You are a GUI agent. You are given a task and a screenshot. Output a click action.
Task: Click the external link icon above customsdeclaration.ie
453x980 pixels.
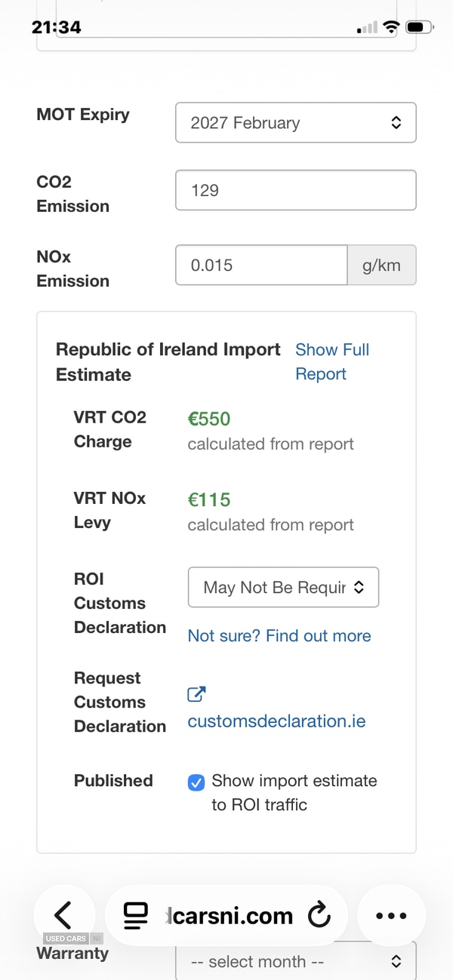[196, 695]
